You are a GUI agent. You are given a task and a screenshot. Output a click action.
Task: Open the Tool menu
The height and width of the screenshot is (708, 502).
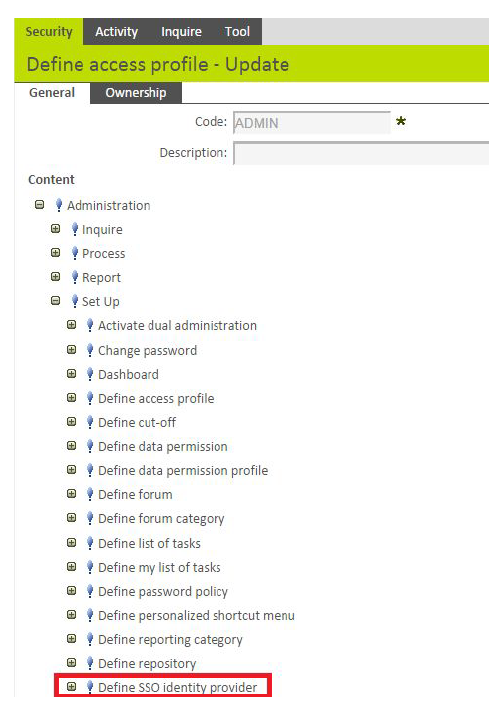coord(237,32)
